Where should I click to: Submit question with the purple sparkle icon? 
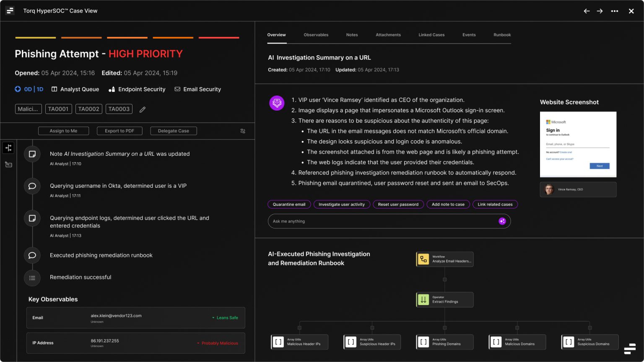(x=502, y=221)
